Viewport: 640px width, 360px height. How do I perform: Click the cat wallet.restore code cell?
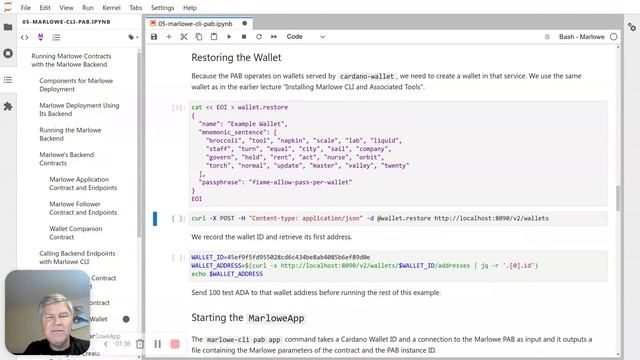398,153
